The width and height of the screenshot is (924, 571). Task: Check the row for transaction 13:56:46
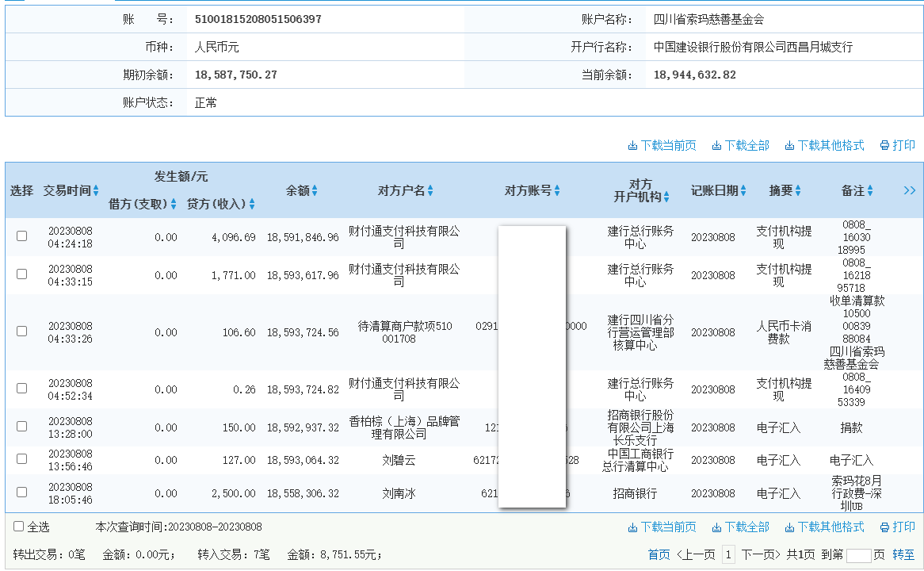pos(22,459)
